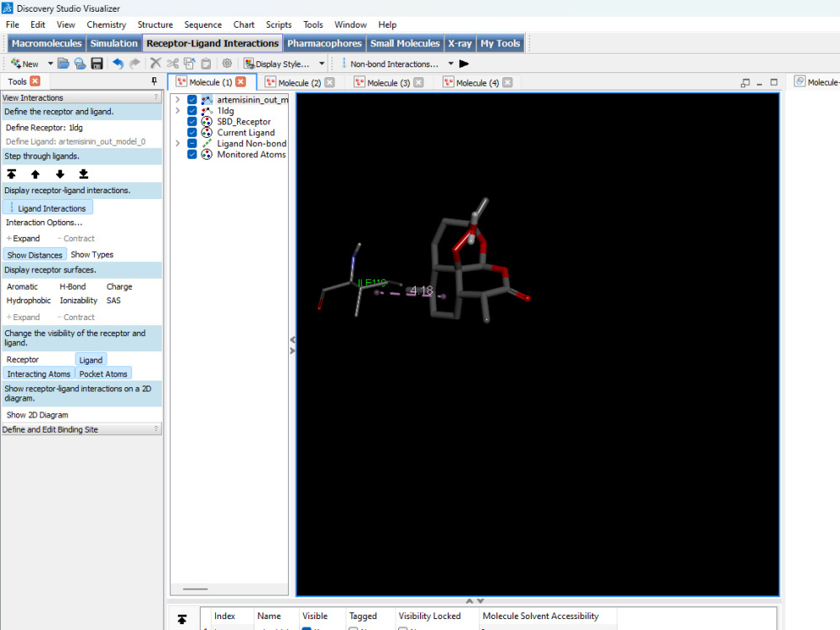Open the Display Style dropdown
The image size is (840, 630).
322,63
